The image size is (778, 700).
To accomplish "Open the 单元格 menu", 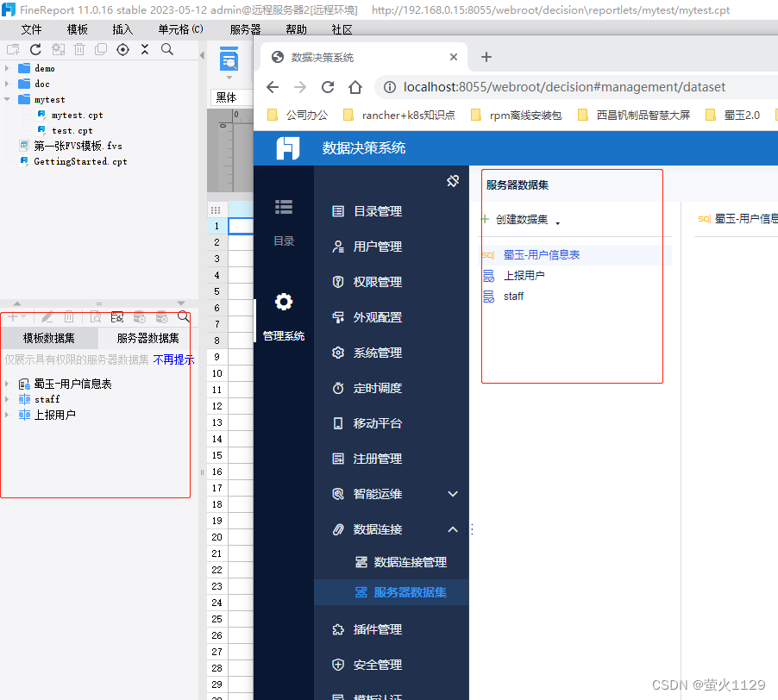I will click(x=180, y=30).
